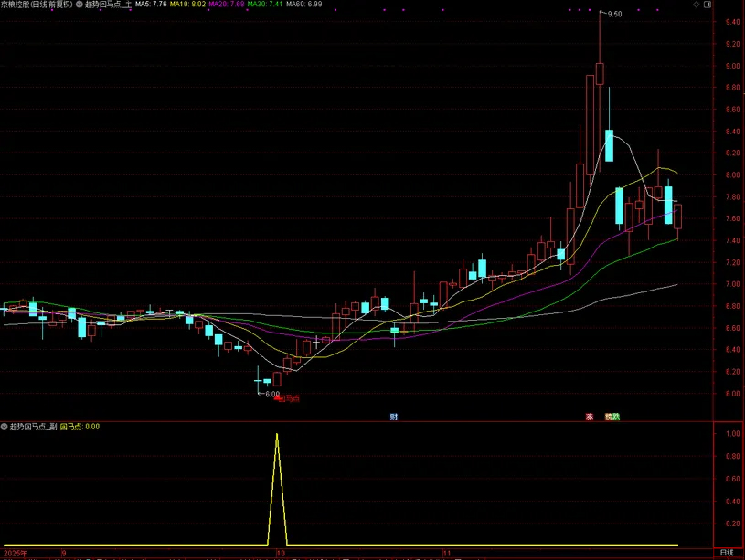Click the 6.00 low price label
The height and width of the screenshot is (560, 745).
(272, 395)
